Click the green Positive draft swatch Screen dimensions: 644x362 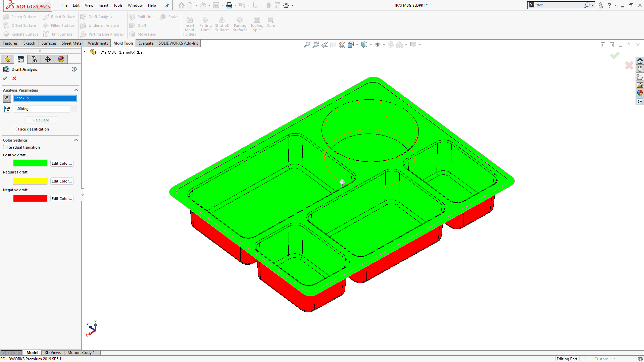[30, 163]
